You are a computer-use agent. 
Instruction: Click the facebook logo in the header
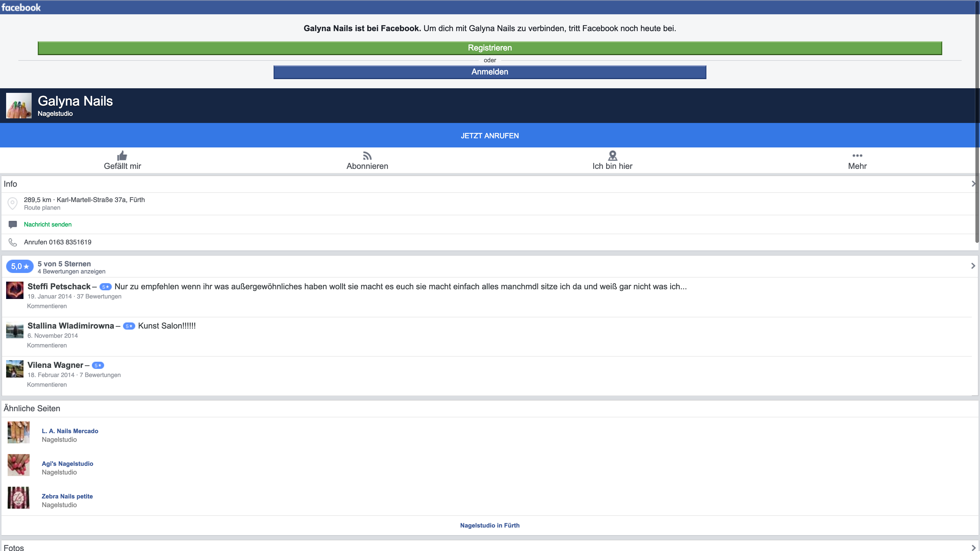pyautogui.click(x=21, y=7)
